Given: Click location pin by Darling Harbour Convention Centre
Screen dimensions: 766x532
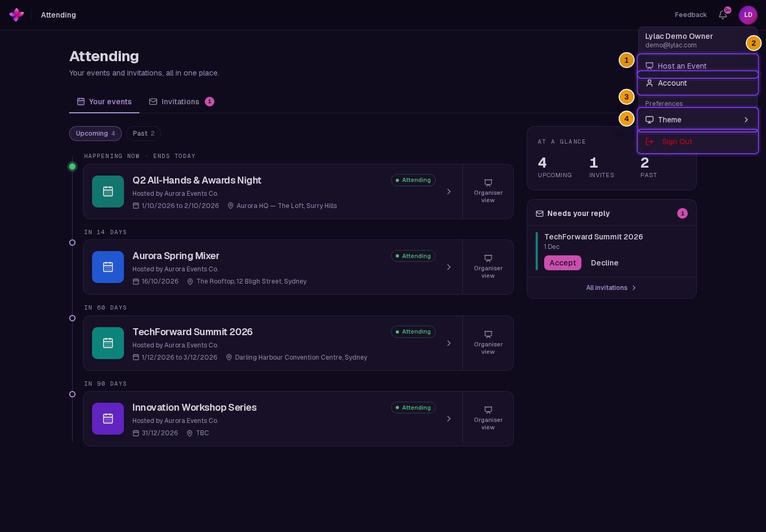Looking at the screenshot, I should 229,358.
